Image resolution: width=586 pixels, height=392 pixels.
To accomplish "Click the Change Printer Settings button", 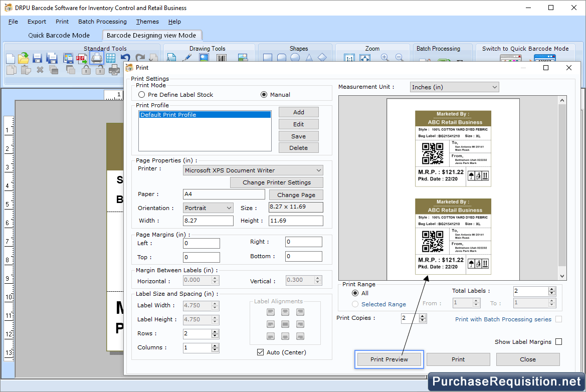I will point(276,182).
